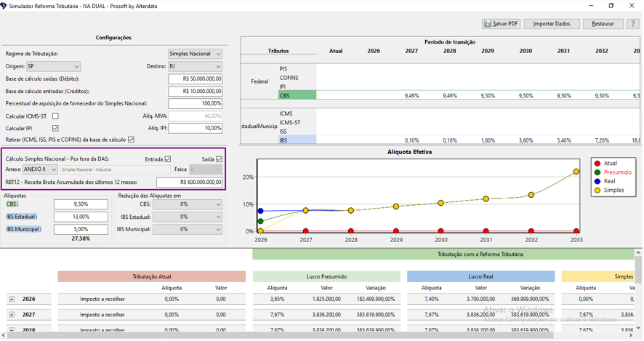Open the Origem state dropdown
Viewport: 644px width, 341px height.
[53, 66]
